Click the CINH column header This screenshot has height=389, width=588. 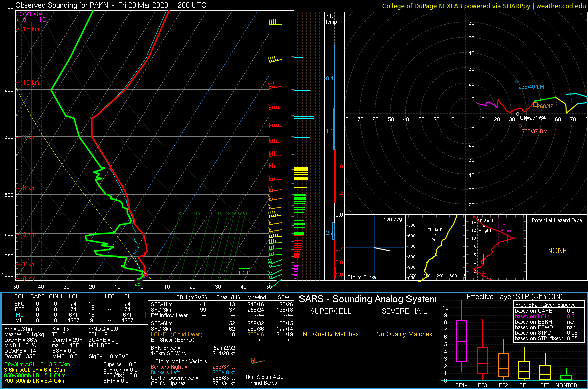click(x=56, y=297)
